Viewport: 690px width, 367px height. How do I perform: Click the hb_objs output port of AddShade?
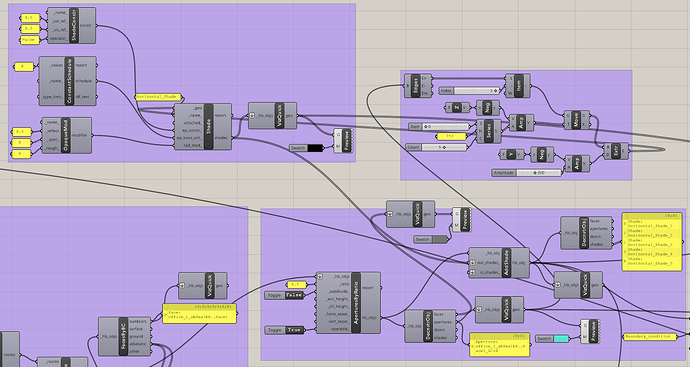pos(530,263)
